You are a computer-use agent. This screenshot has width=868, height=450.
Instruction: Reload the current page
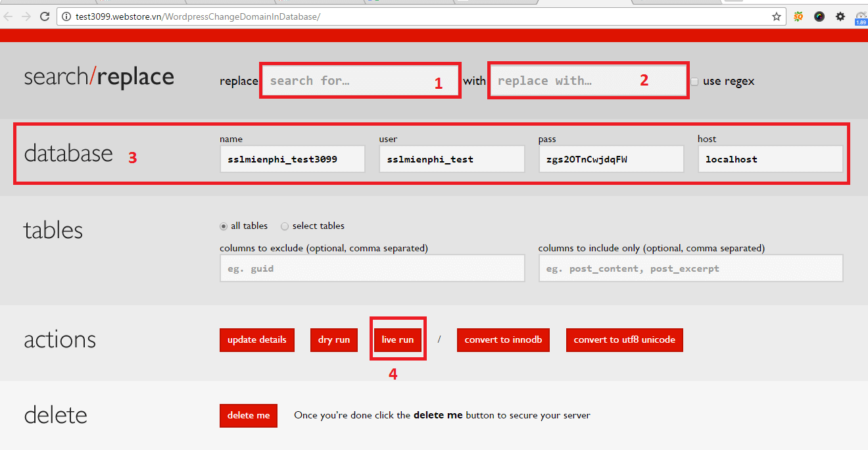click(44, 16)
